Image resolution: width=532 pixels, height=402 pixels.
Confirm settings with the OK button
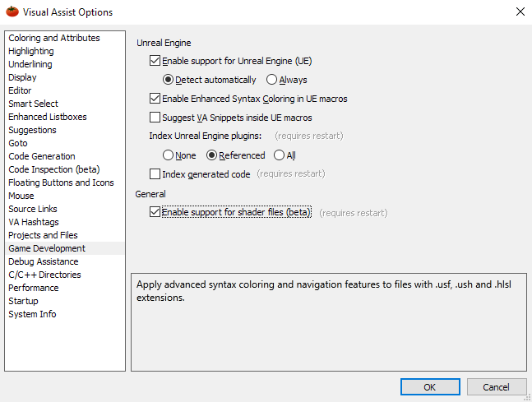[430, 386]
